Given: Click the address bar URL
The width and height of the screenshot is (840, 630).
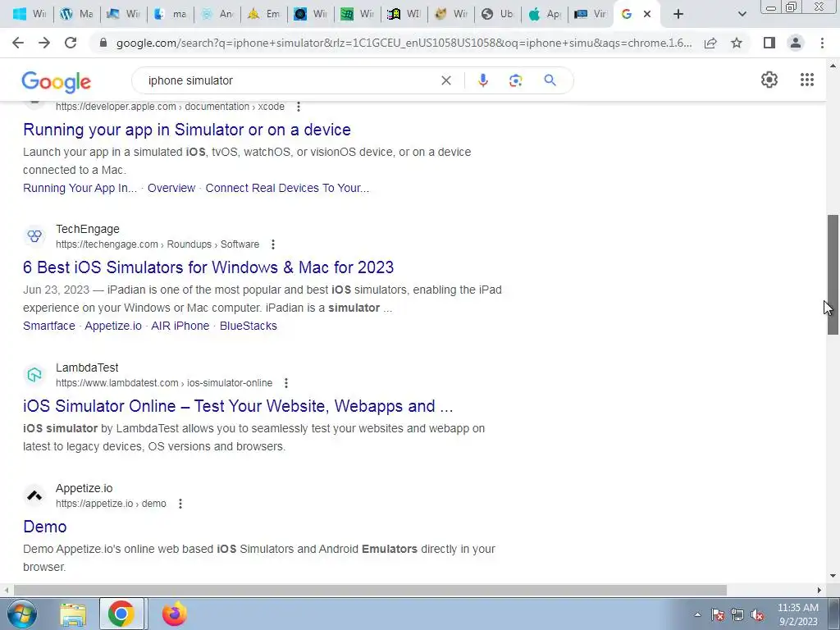Looking at the screenshot, I should point(404,43).
